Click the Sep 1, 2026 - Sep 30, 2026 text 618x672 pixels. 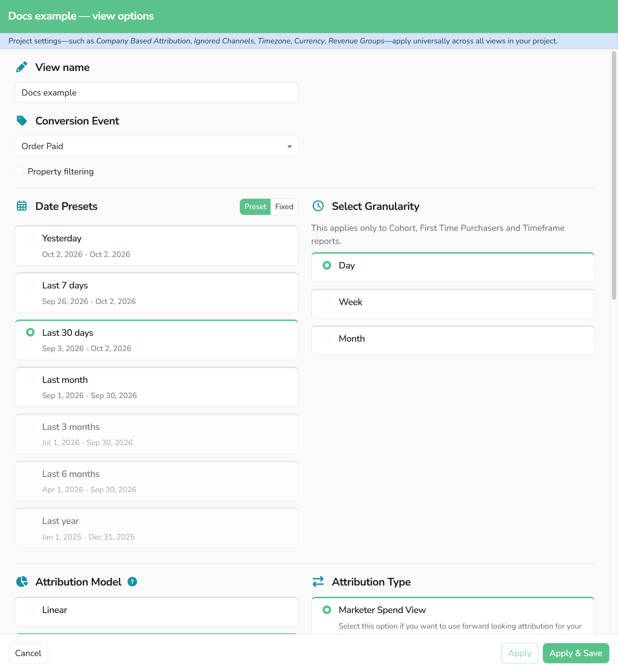point(90,396)
